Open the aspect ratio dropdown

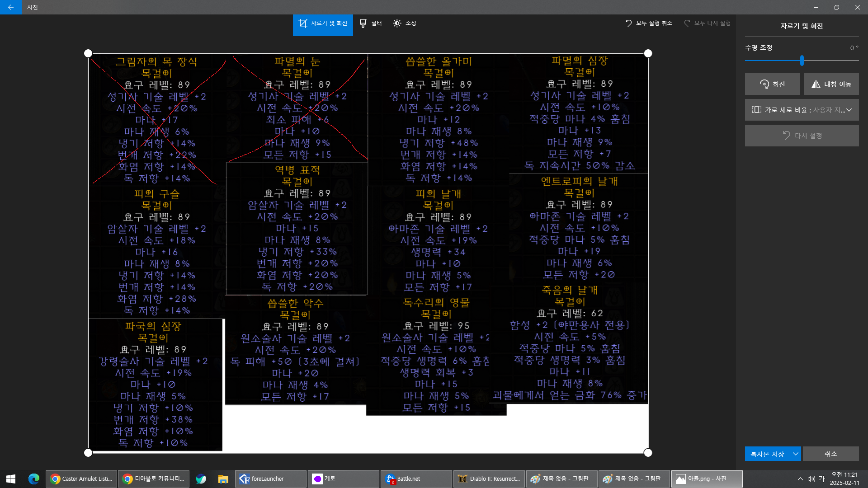coord(802,110)
